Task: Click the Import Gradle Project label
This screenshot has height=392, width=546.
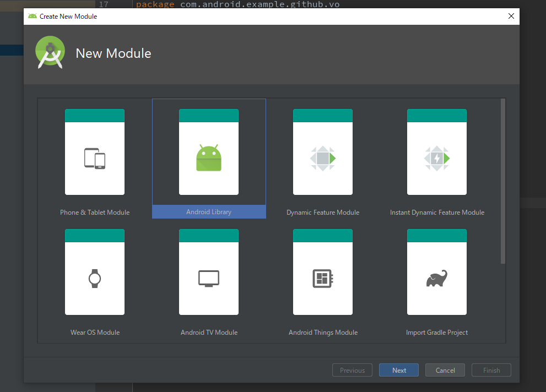Action: pyautogui.click(x=437, y=333)
